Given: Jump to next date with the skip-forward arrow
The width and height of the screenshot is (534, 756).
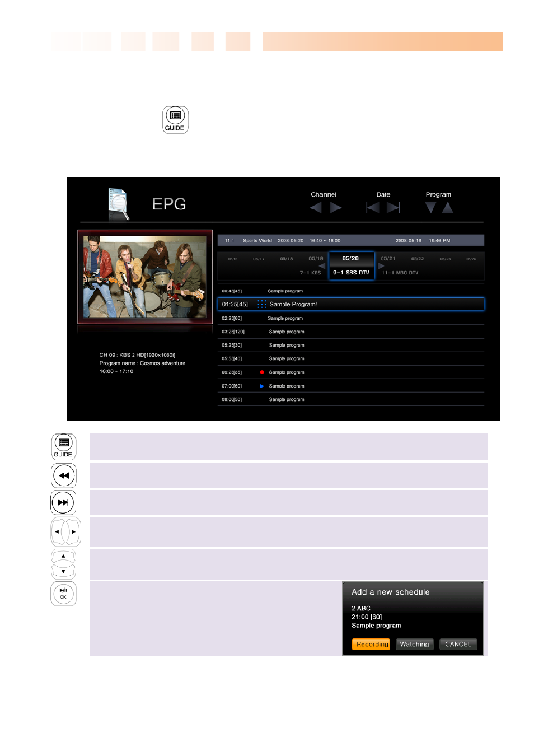Looking at the screenshot, I should pyautogui.click(x=394, y=208).
